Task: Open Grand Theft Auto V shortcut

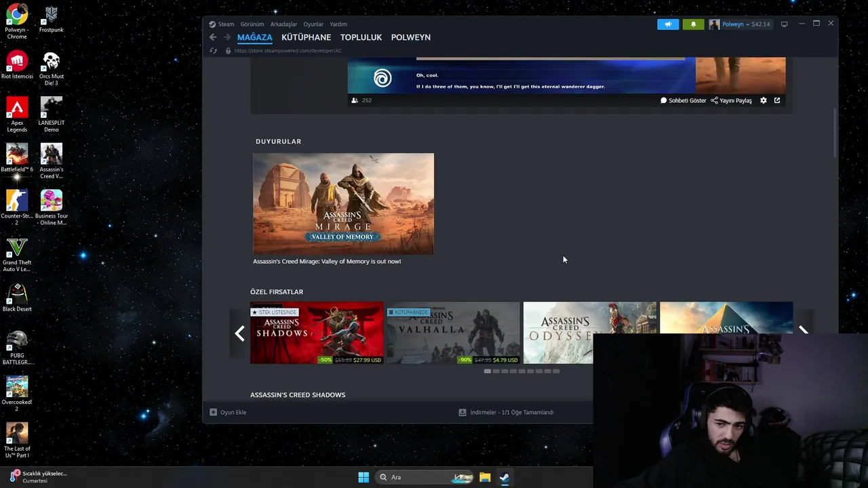Action: point(17,255)
